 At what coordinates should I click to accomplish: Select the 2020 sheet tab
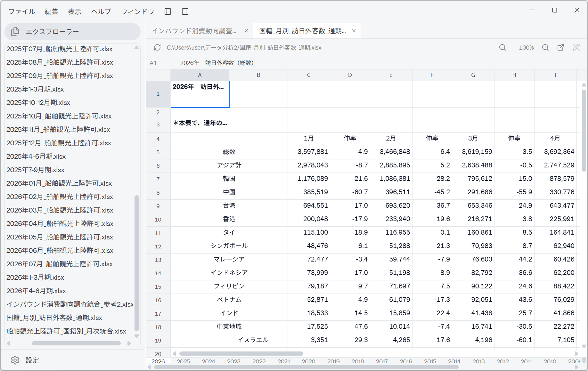pos(308,361)
